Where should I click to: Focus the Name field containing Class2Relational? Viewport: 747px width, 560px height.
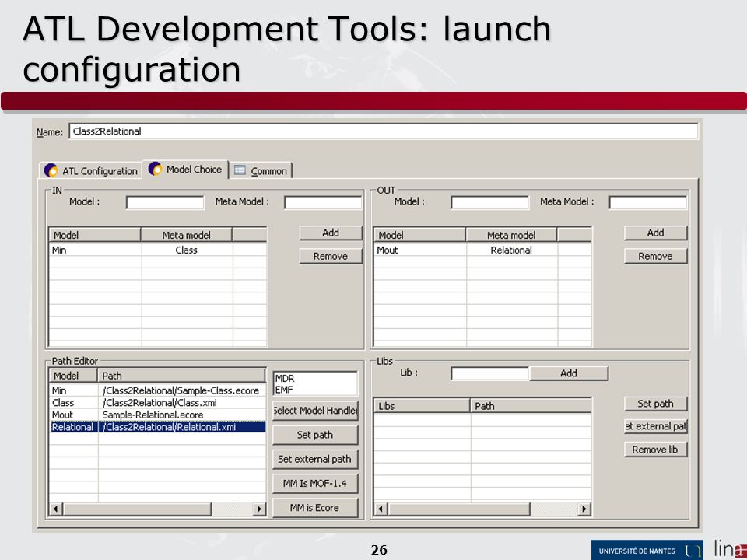point(384,131)
